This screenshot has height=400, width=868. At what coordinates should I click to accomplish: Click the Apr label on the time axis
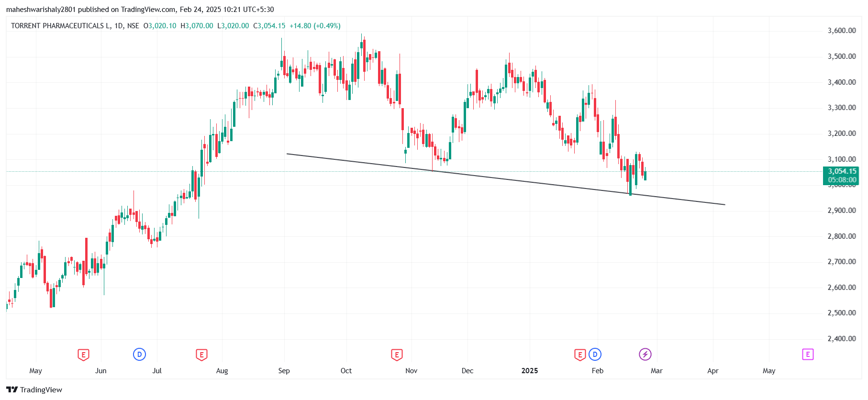pyautogui.click(x=713, y=371)
